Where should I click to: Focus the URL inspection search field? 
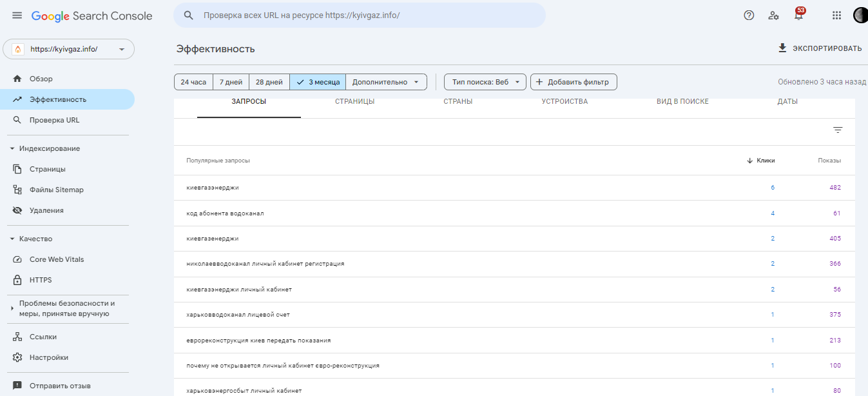[x=360, y=15]
